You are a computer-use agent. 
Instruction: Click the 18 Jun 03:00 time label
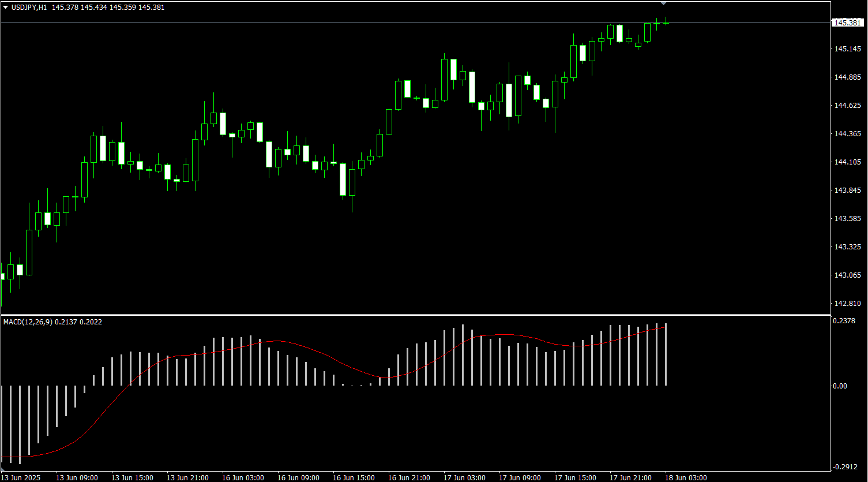686,478
